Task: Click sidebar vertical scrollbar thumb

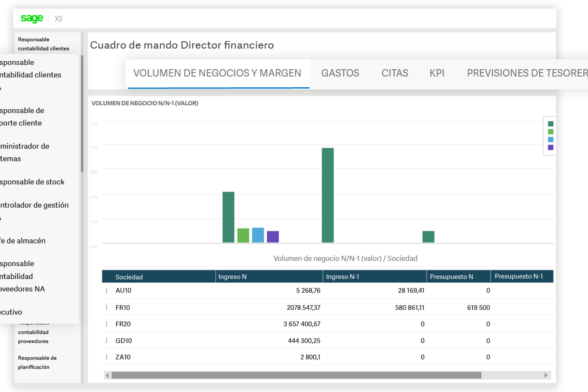Action: (x=82, y=114)
